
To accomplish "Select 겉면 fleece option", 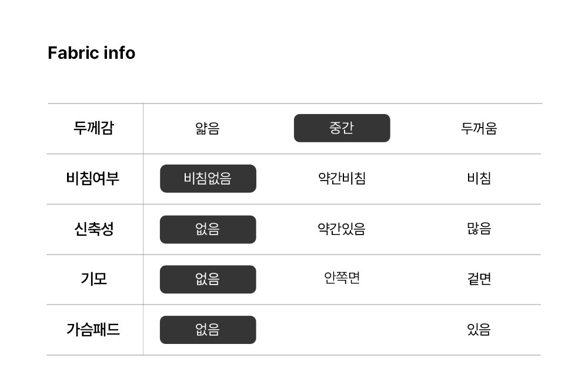I will [x=479, y=279].
